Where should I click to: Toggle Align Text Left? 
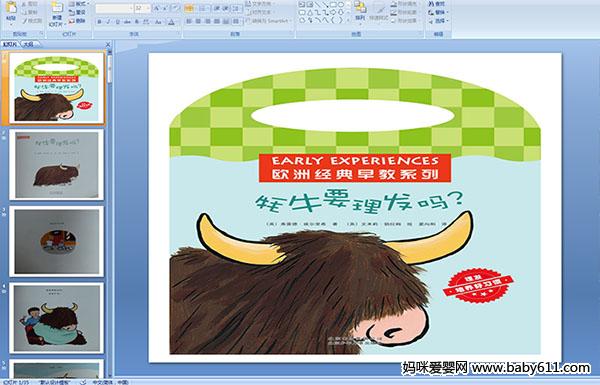pyautogui.click(x=189, y=21)
